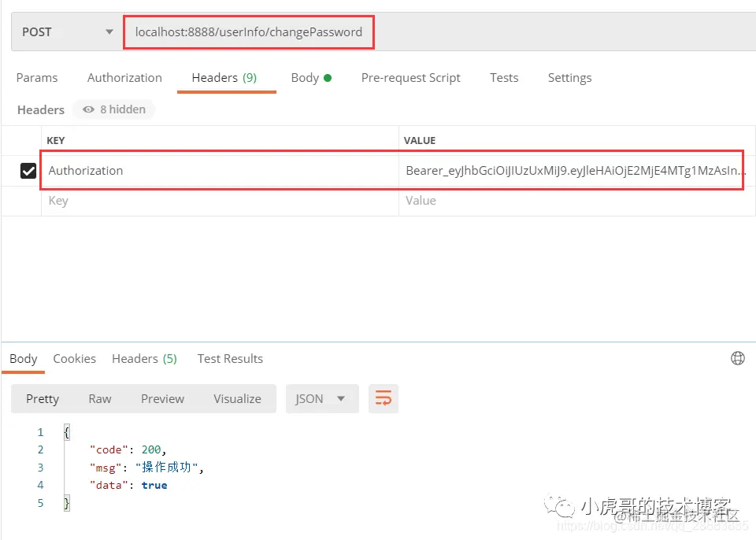Show the 8 hidden headers
Screen dimensions: 756x540
click(x=114, y=109)
